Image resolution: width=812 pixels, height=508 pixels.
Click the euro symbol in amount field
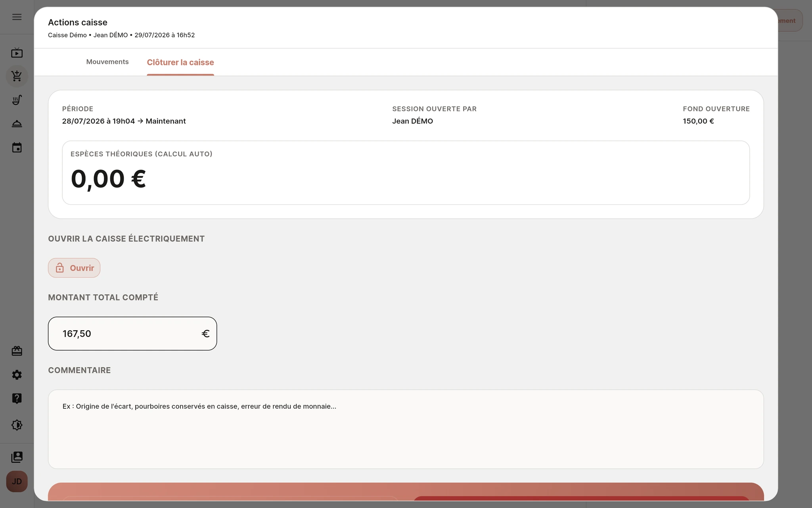[205, 333]
